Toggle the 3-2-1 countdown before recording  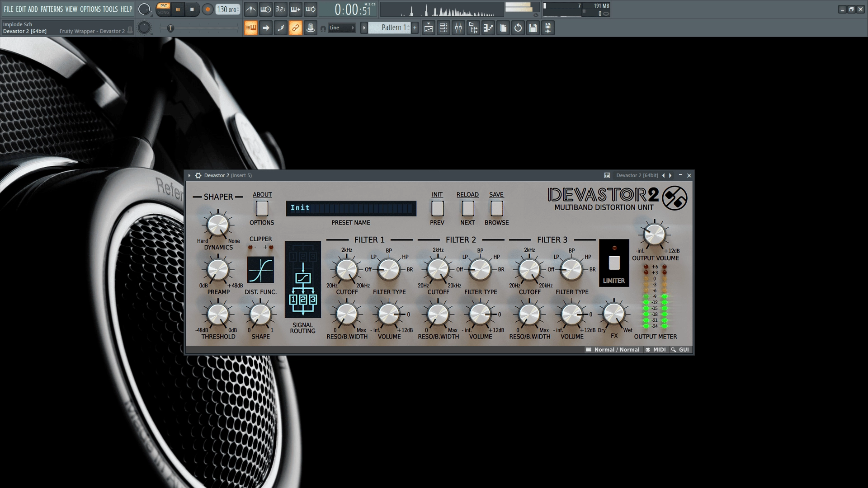click(280, 9)
